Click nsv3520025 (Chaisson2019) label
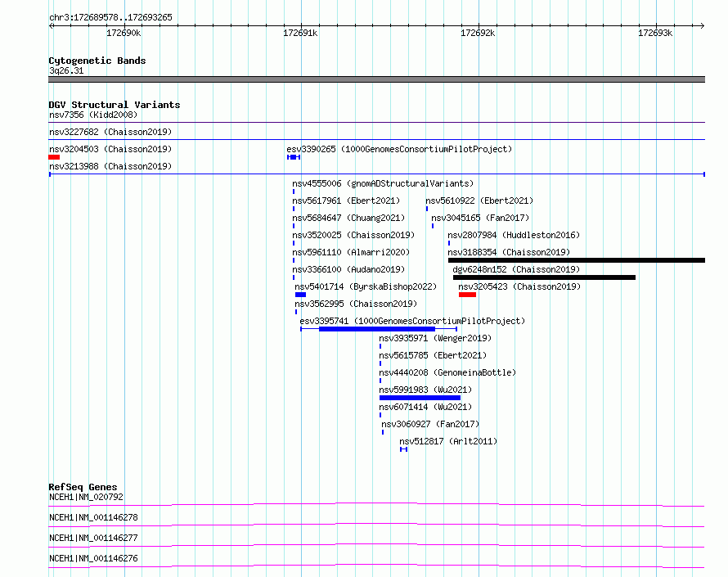The height and width of the screenshot is (577, 728). 353,235
